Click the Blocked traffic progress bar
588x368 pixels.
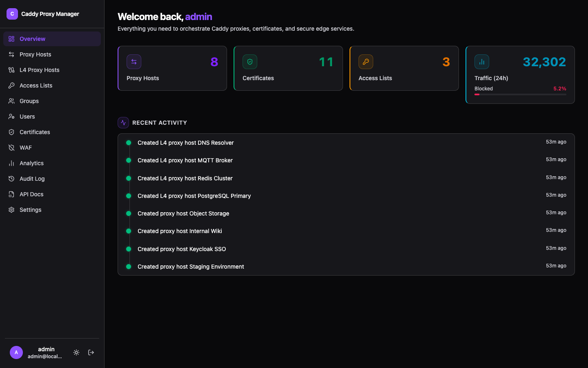(520, 94)
